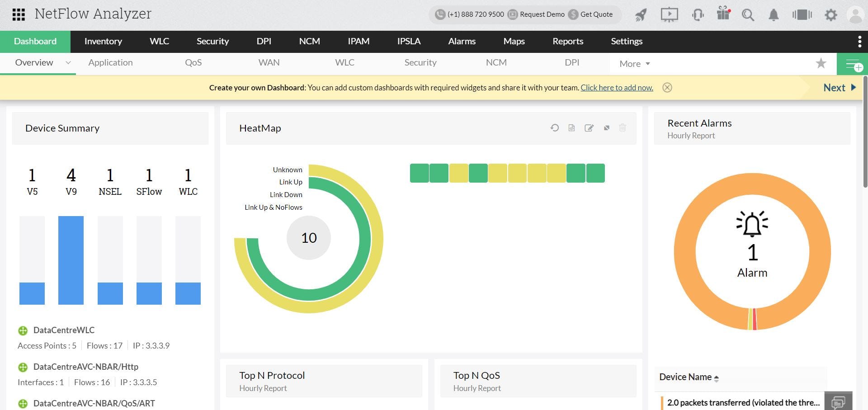Screen dimensions: 868x410
Task: Expand the Overview dashboard chevron
Action: 68,63
